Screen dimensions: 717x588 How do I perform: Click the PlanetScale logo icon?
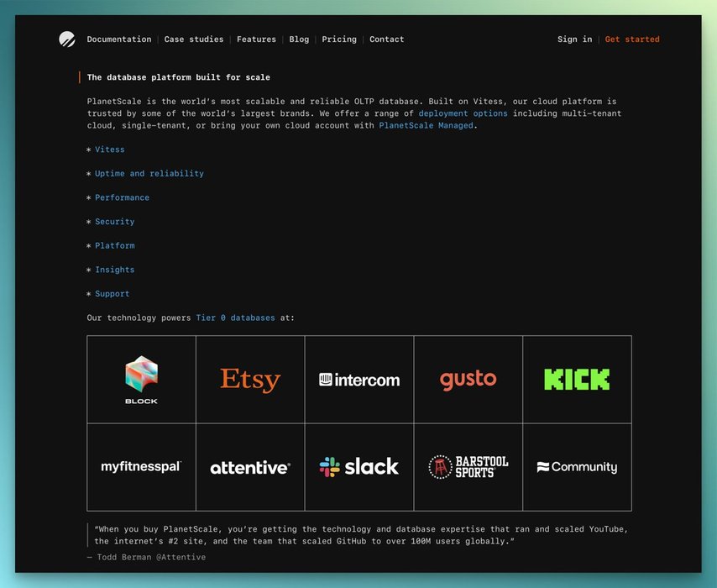67,39
